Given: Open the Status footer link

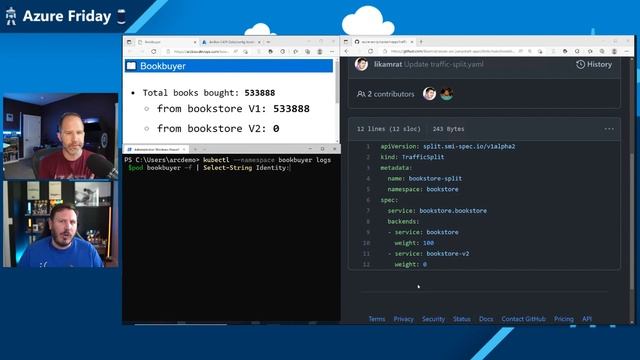Looking at the screenshot, I should click(x=462, y=319).
